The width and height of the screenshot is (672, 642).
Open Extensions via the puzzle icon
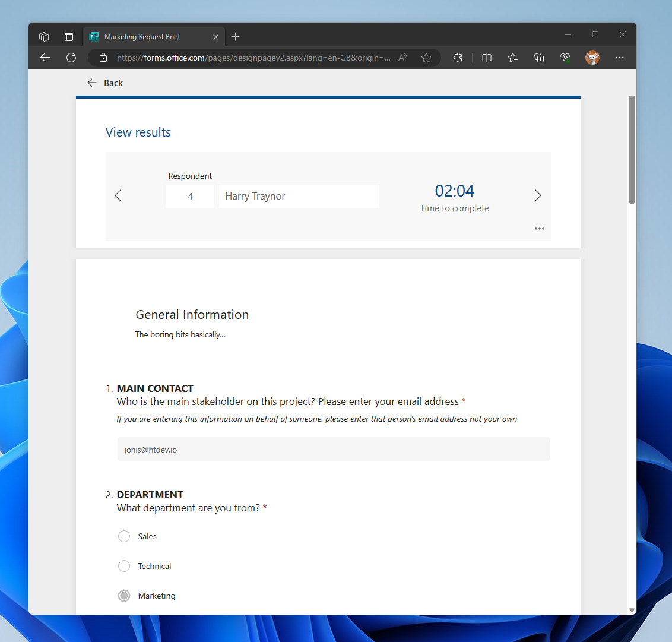pyautogui.click(x=458, y=58)
